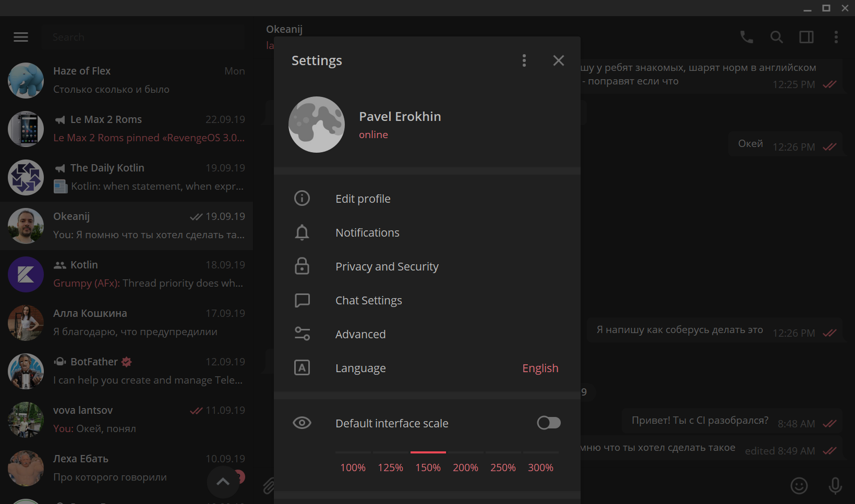This screenshot has width=855, height=504.
Task: Open emoji picker in message box
Action: pos(799,486)
